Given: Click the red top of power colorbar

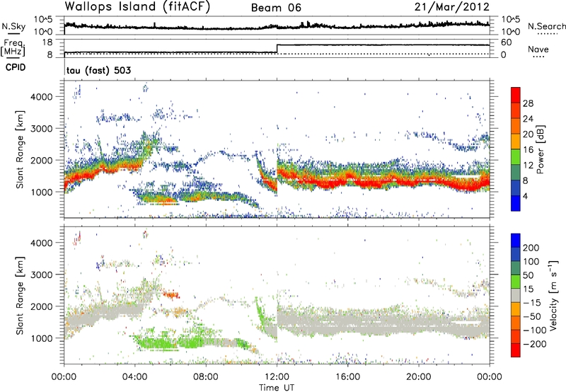Looking at the screenshot, I should [516, 95].
